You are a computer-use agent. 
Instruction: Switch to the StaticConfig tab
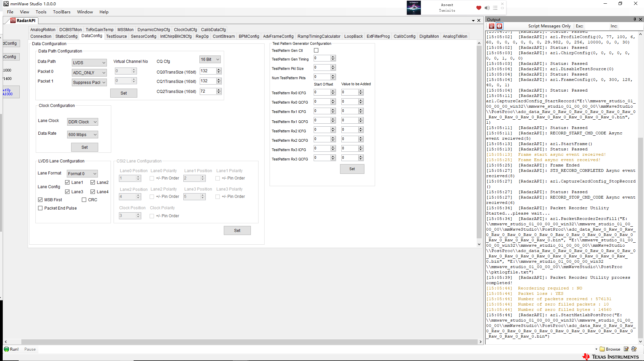pos(66,36)
